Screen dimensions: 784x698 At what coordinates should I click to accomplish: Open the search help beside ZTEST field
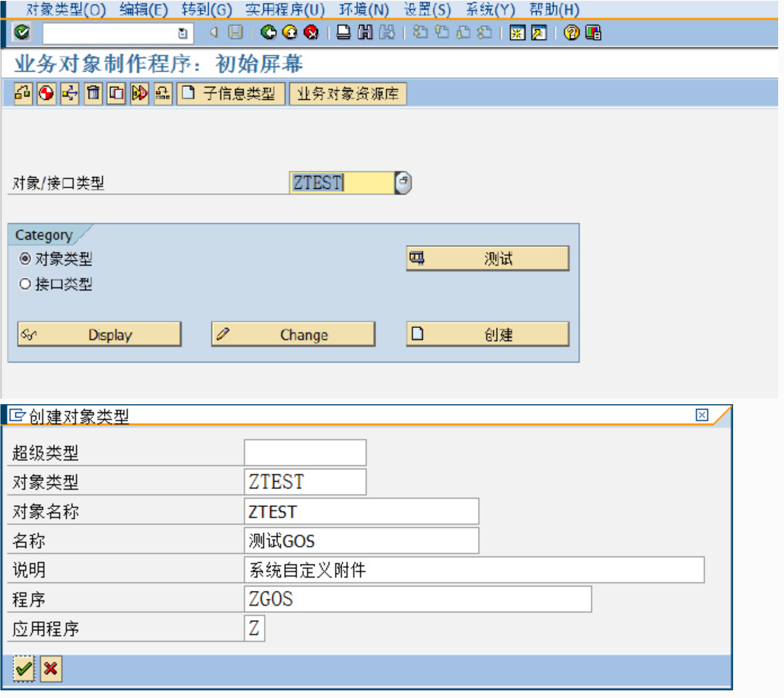click(x=403, y=182)
